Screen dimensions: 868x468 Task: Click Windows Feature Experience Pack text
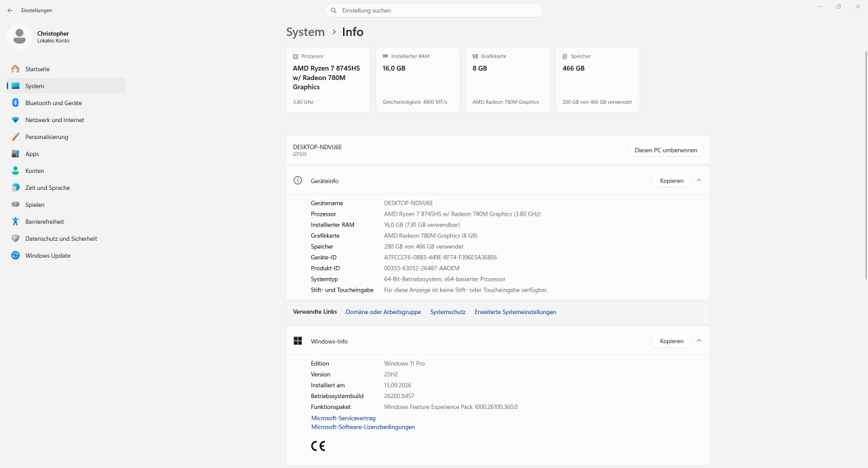451,407
